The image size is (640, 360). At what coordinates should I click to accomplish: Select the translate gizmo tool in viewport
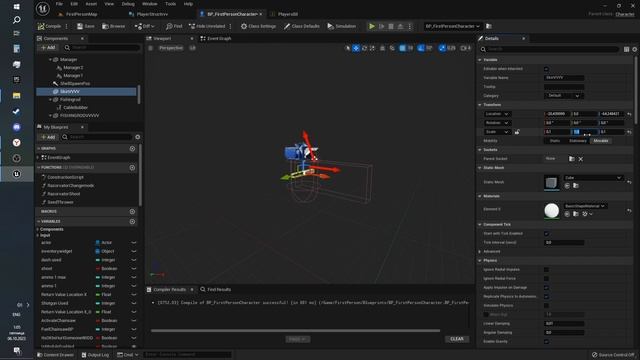pyautogui.click(x=356, y=48)
